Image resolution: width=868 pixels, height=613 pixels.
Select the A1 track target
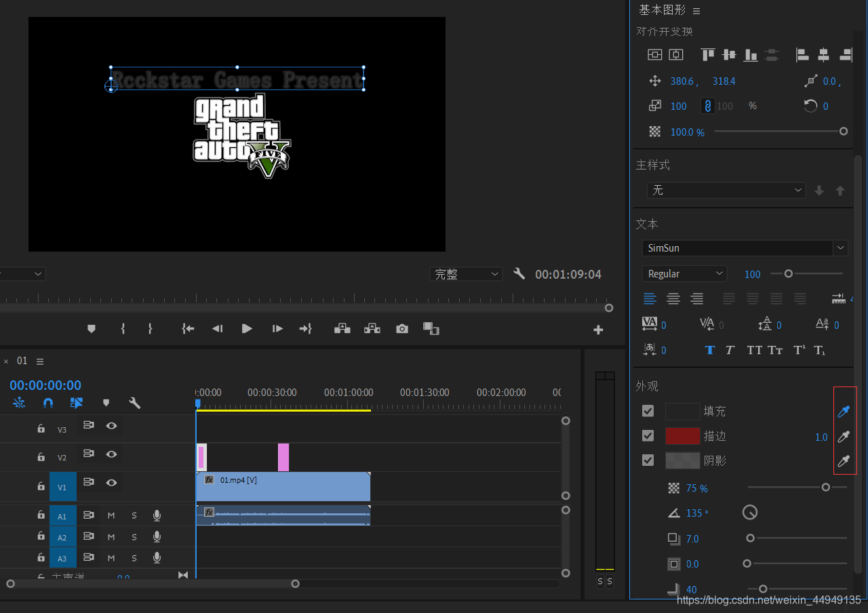tap(62, 515)
